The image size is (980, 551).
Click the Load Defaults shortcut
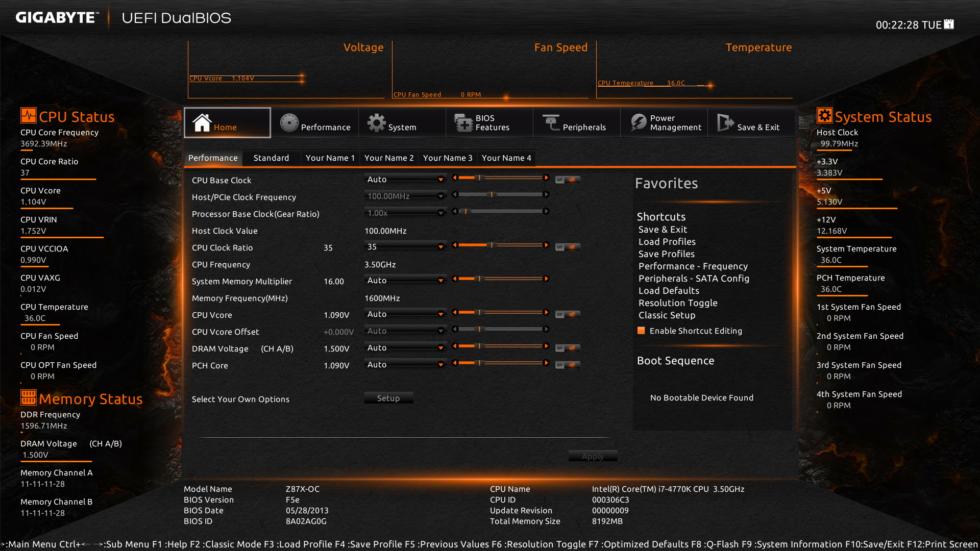pos(669,290)
